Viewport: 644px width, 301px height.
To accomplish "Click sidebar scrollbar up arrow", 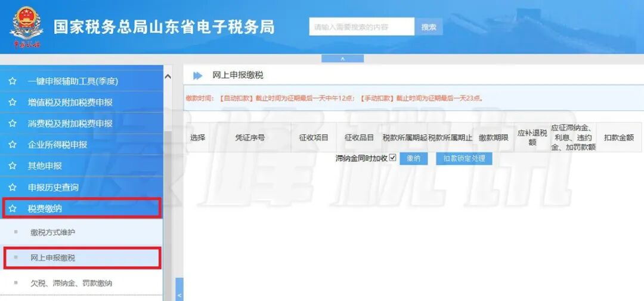I will click(168, 76).
